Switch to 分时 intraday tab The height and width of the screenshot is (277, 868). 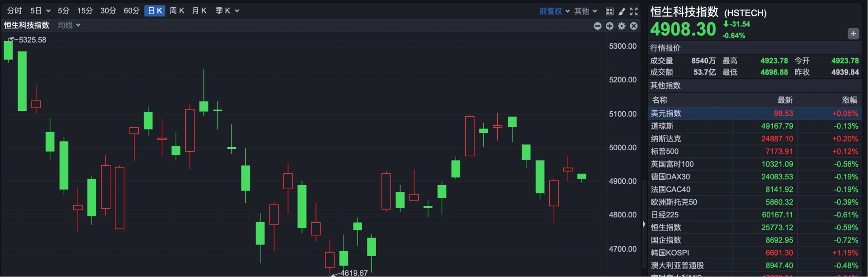pos(14,11)
